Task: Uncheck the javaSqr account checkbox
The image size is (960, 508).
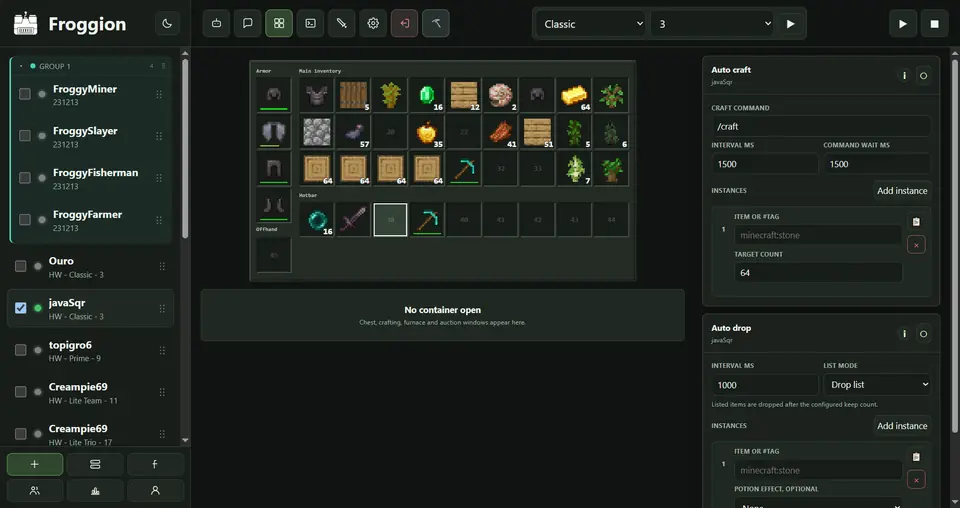Action: tap(21, 308)
